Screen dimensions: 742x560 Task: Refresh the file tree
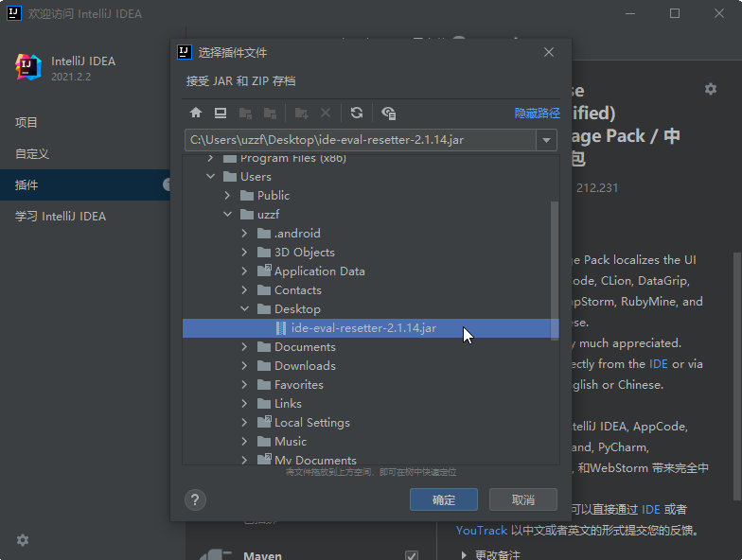coord(357,113)
